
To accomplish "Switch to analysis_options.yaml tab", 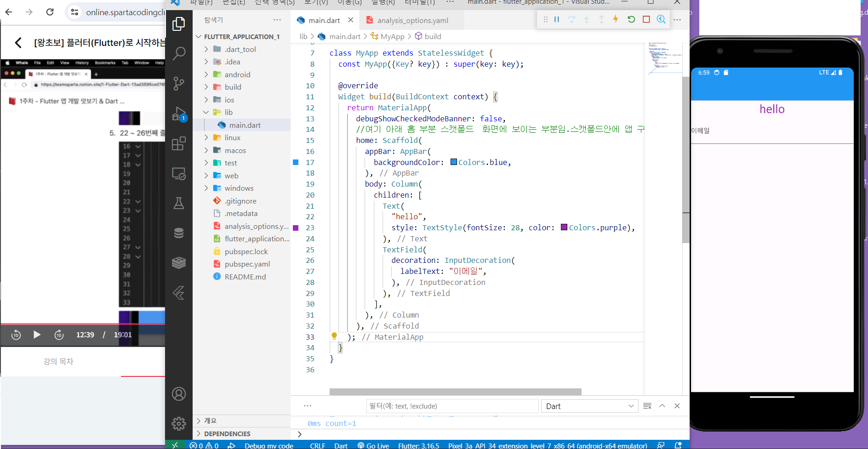I will point(412,20).
